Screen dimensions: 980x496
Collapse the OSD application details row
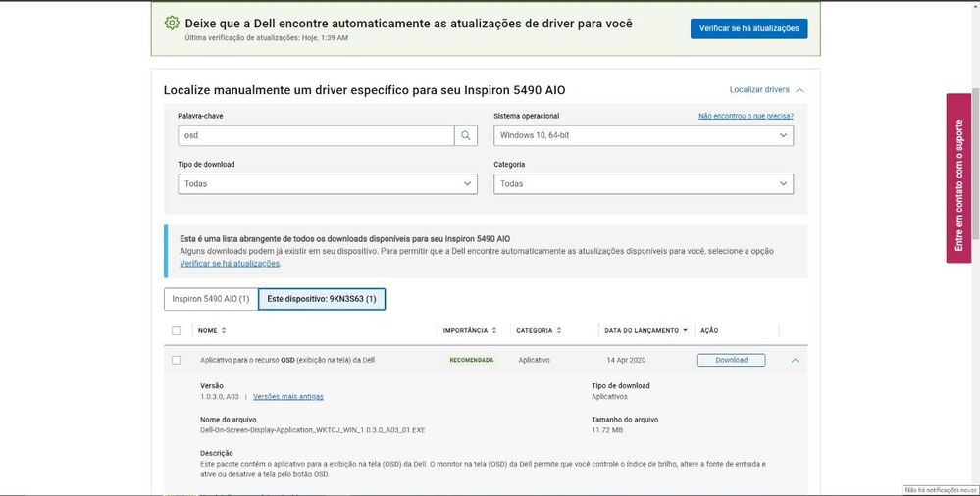pyautogui.click(x=795, y=361)
